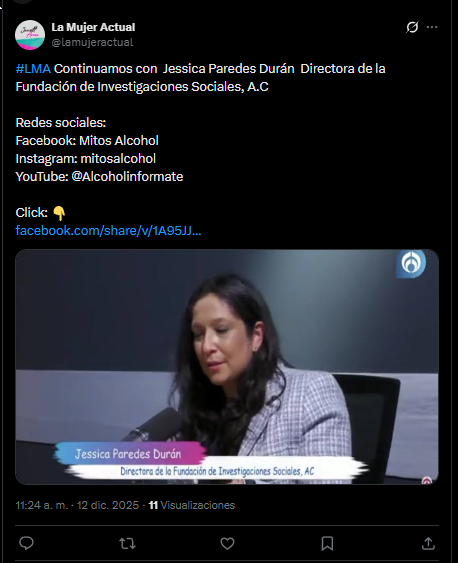The image size is (458, 563).
Task: Click the 11:24 a. m. timestamp
Action: [42, 505]
